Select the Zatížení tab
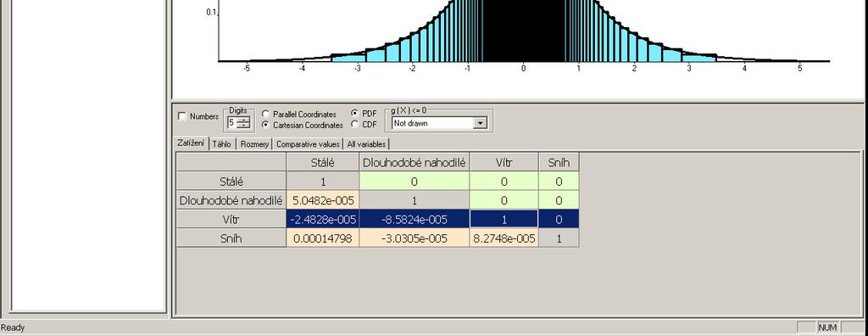868x336 pixels. 192,143
